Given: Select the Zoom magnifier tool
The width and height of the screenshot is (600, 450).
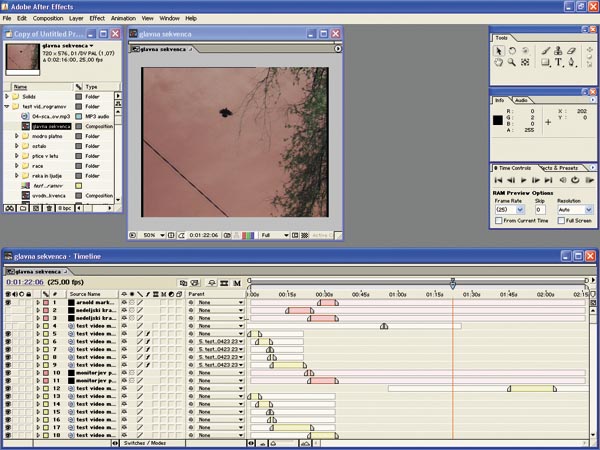Looking at the screenshot, I should [512, 62].
